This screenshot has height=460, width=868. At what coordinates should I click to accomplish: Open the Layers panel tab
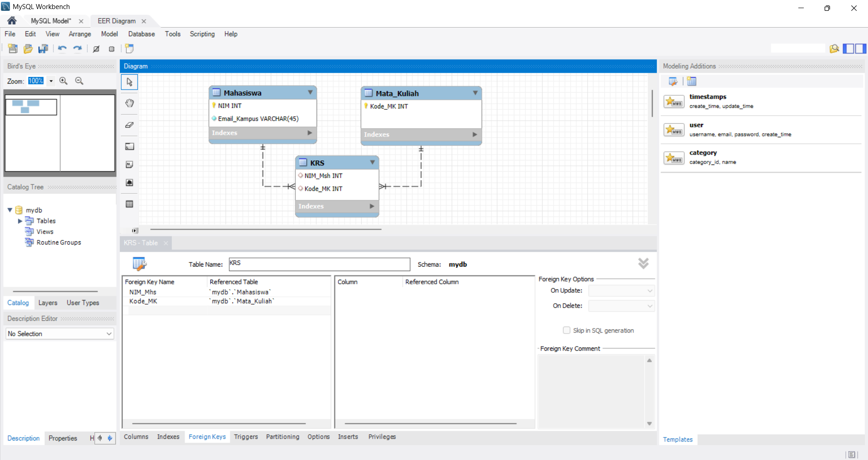click(x=48, y=303)
